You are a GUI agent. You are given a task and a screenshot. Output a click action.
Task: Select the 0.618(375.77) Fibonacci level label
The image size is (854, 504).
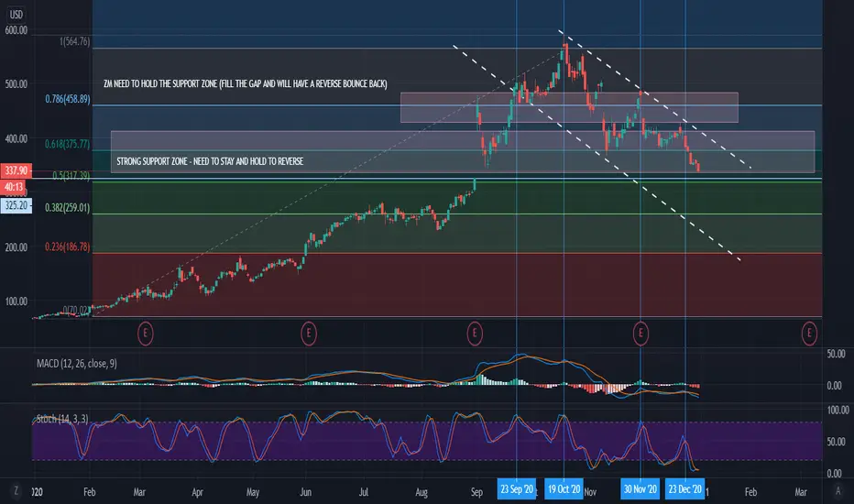[68, 144]
